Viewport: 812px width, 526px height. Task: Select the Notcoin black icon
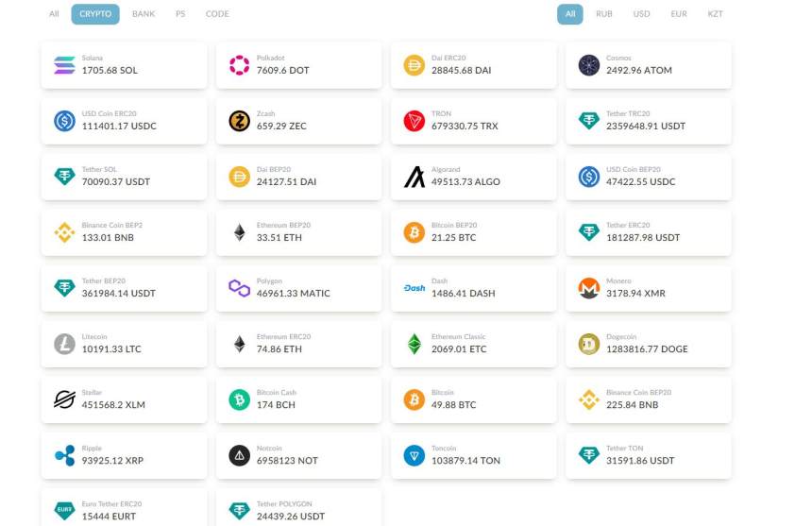point(239,455)
